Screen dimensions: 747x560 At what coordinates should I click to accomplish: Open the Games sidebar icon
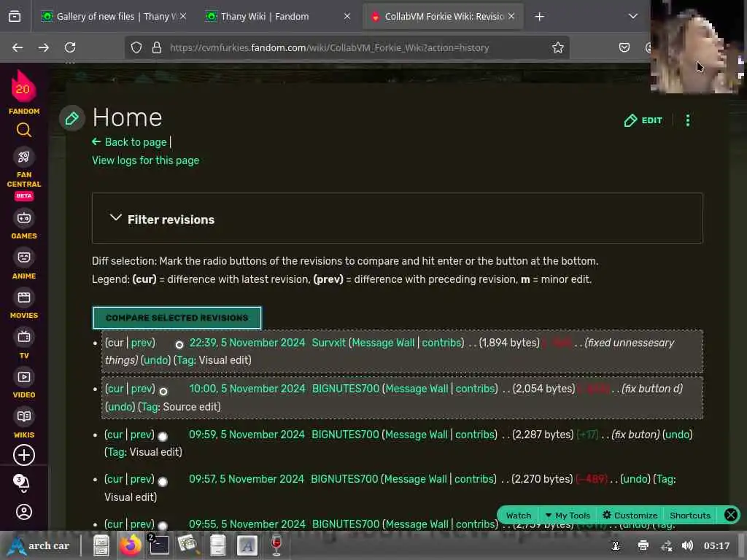pos(24,218)
